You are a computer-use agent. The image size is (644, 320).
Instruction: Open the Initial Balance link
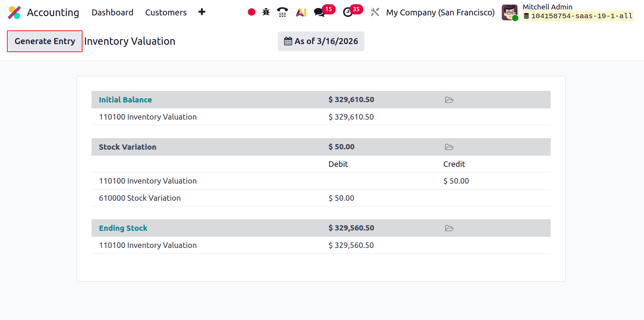coord(125,100)
